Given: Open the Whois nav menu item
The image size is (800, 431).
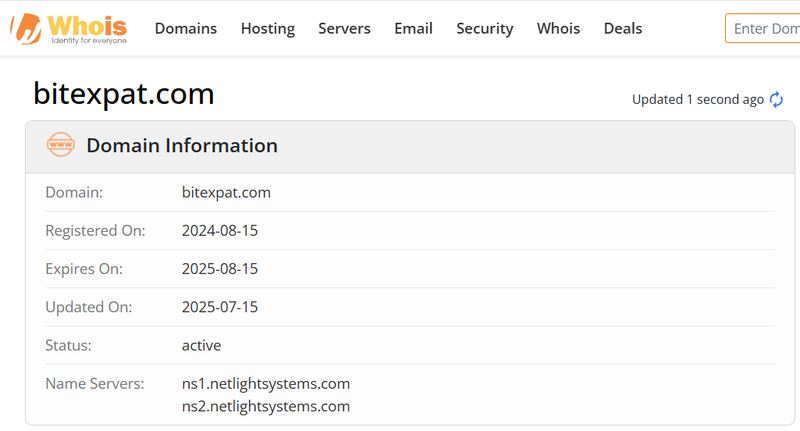Looking at the screenshot, I should click(558, 29).
